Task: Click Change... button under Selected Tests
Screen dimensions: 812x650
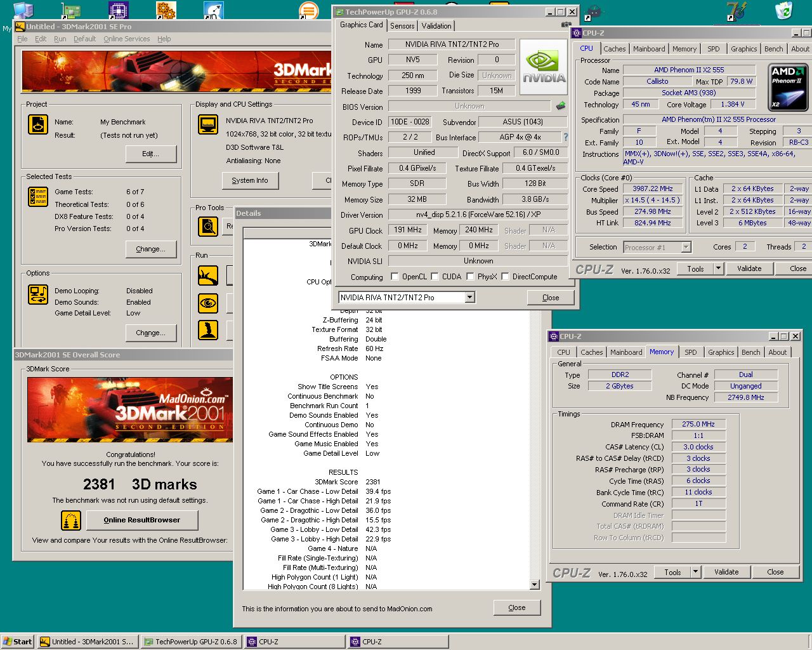Action: 150,249
